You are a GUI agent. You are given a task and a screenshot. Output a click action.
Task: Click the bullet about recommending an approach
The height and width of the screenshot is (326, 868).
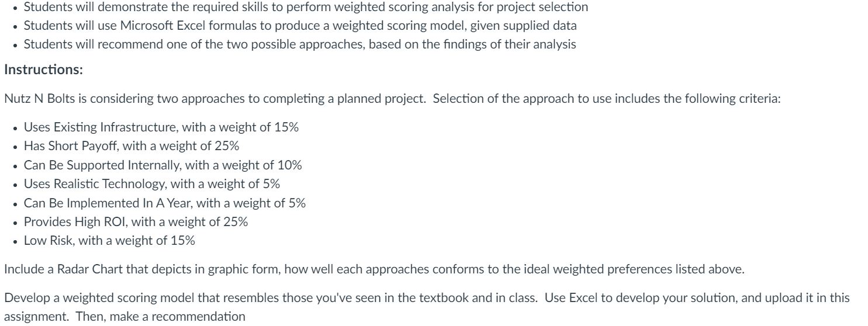pyautogui.click(x=299, y=44)
